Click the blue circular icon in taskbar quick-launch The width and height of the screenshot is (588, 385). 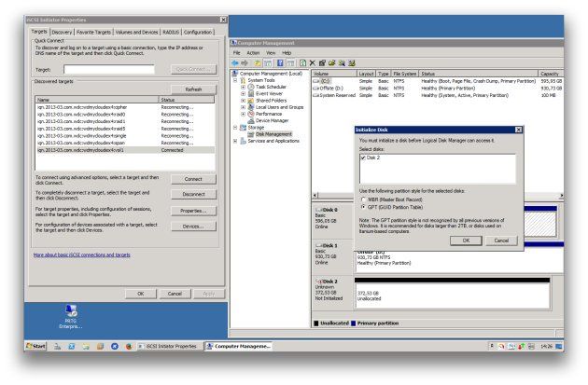click(115, 347)
